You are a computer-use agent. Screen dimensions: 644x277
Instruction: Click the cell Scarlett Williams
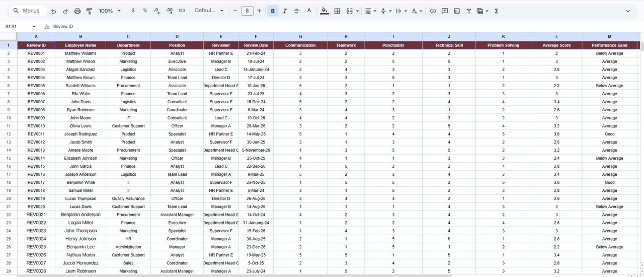[80, 86]
